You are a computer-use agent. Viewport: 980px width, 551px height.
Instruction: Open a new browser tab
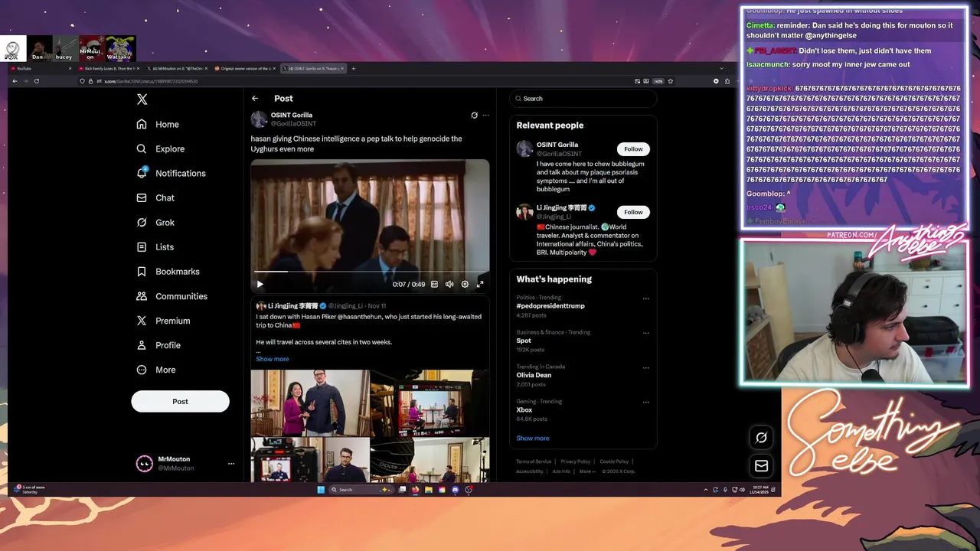coord(353,69)
